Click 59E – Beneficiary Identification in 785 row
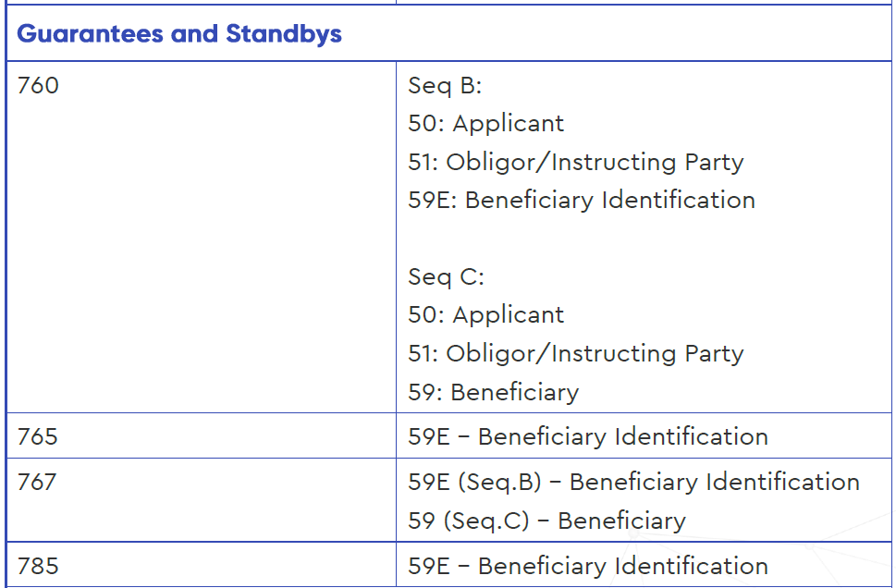Viewport: 896px width, 588px height. pos(588,567)
